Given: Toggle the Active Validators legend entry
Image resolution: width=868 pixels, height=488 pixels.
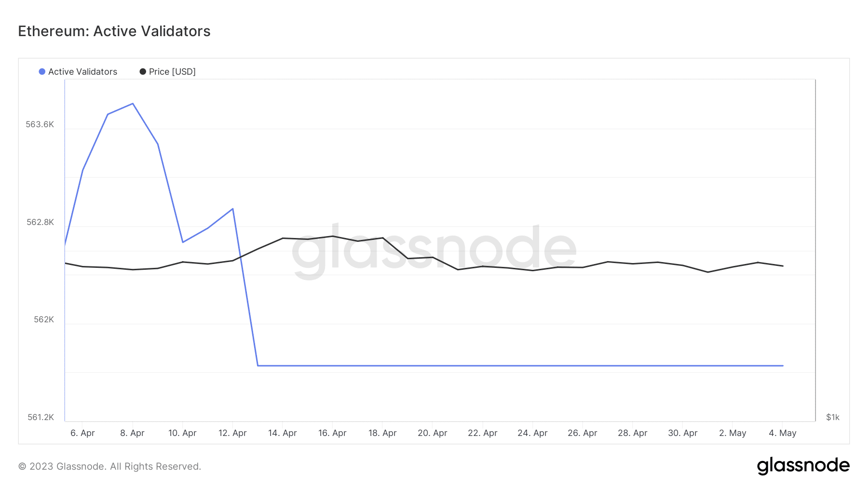Looking at the screenshot, I should pos(78,72).
